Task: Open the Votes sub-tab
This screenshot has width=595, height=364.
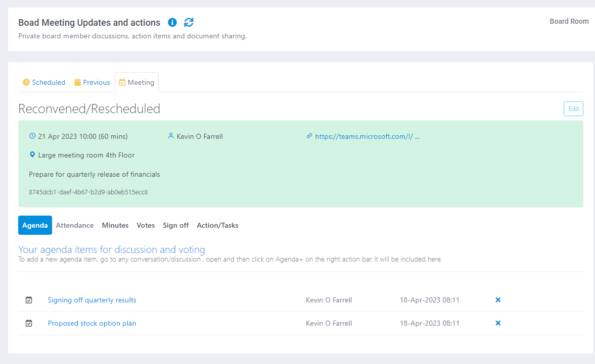Action: pos(146,225)
